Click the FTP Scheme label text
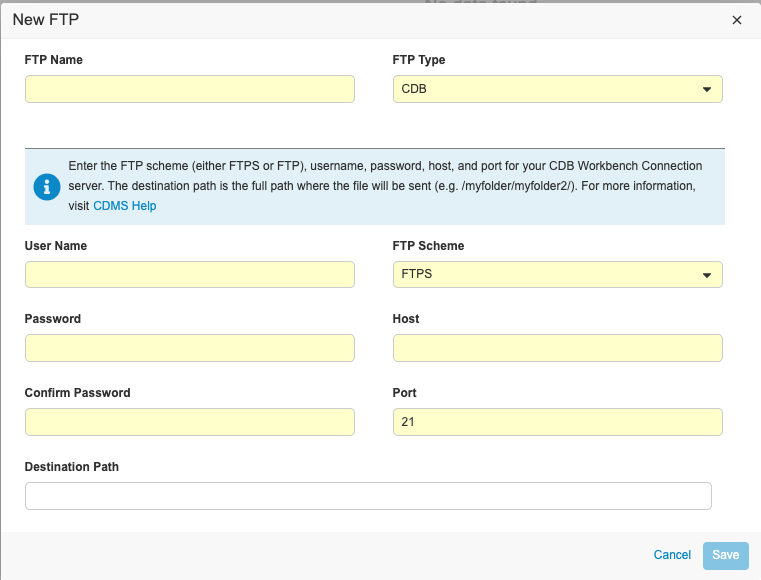This screenshot has width=761, height=580. click(x=428, y=246)
